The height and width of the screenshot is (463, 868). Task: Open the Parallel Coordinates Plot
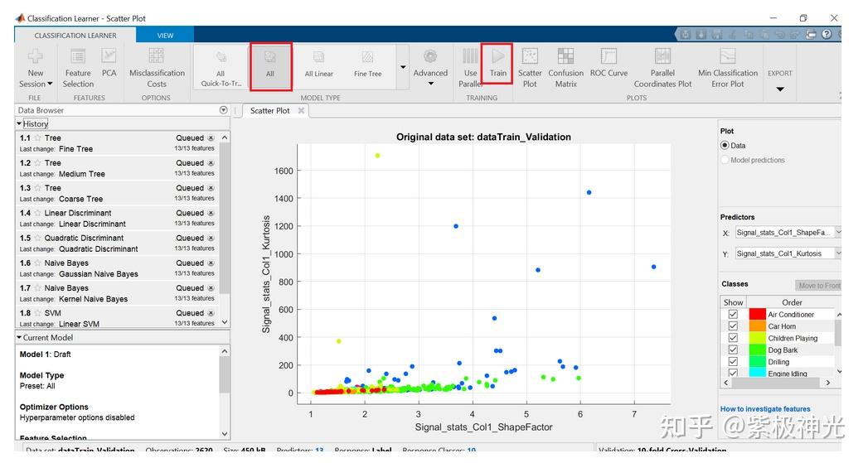[x=662, y=69]
